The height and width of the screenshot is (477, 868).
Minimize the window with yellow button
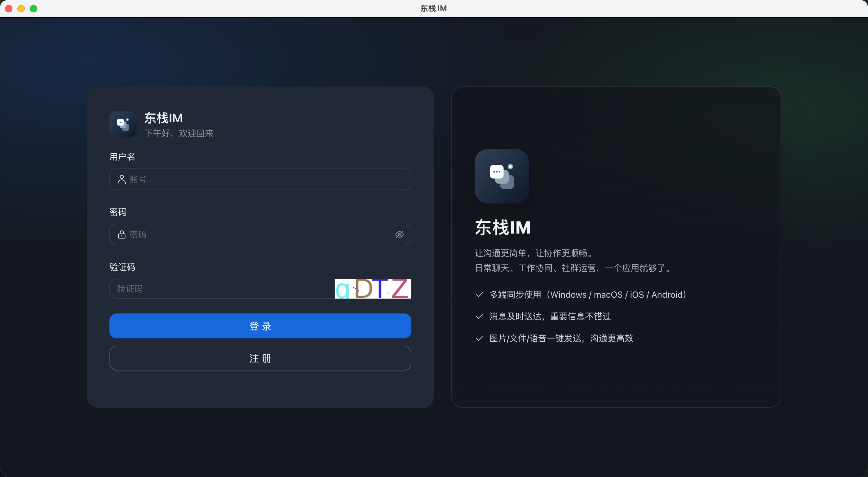pos(21,8)
